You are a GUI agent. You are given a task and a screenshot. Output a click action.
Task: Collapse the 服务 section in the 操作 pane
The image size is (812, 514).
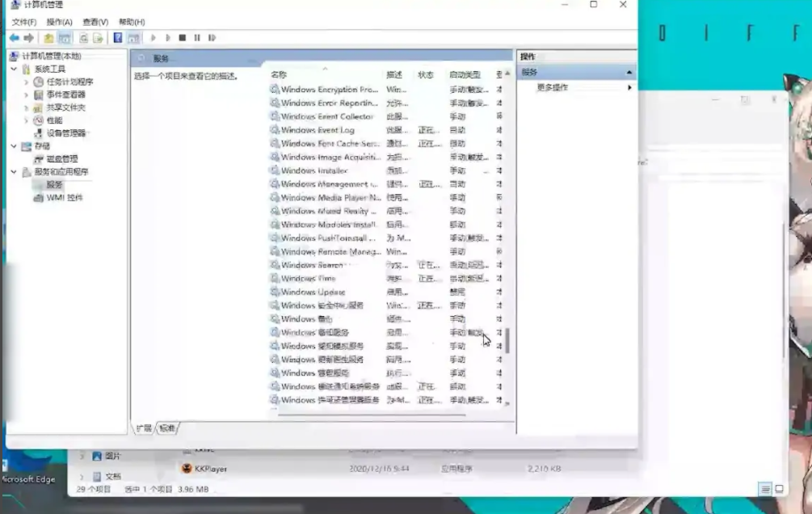629,72
